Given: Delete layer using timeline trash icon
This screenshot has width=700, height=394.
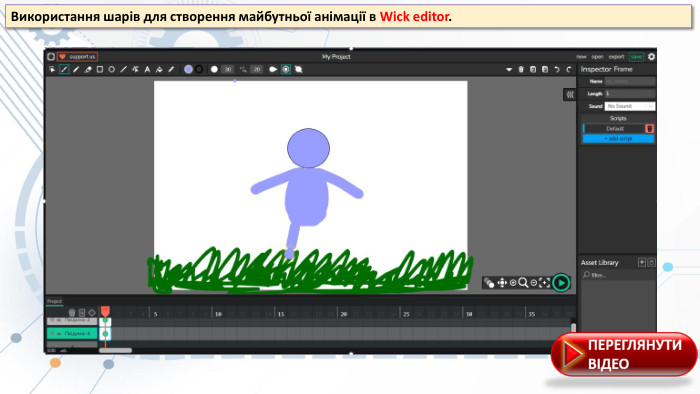Looking at the screenshot, I should point(72,312).
